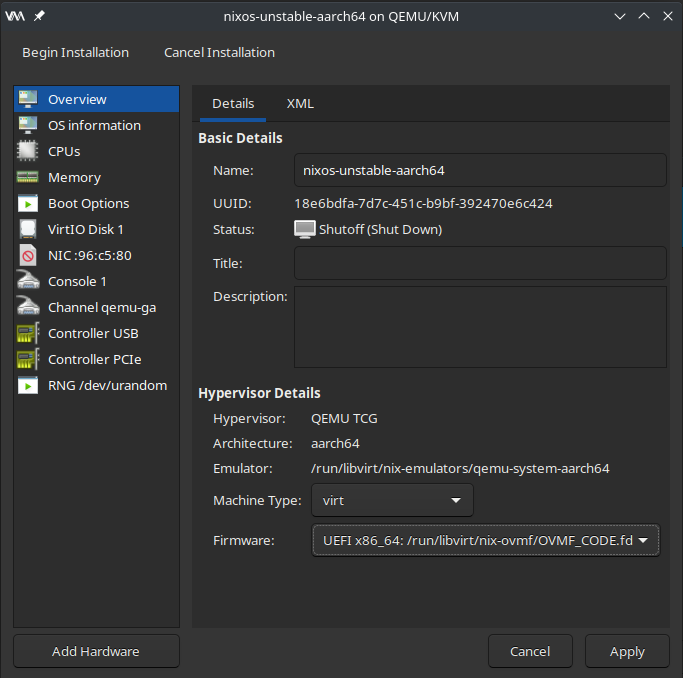Viewport: 683px width, 678px height.
Task: Click the RNG /dev/urandom icon
Action: pos(28,385)
